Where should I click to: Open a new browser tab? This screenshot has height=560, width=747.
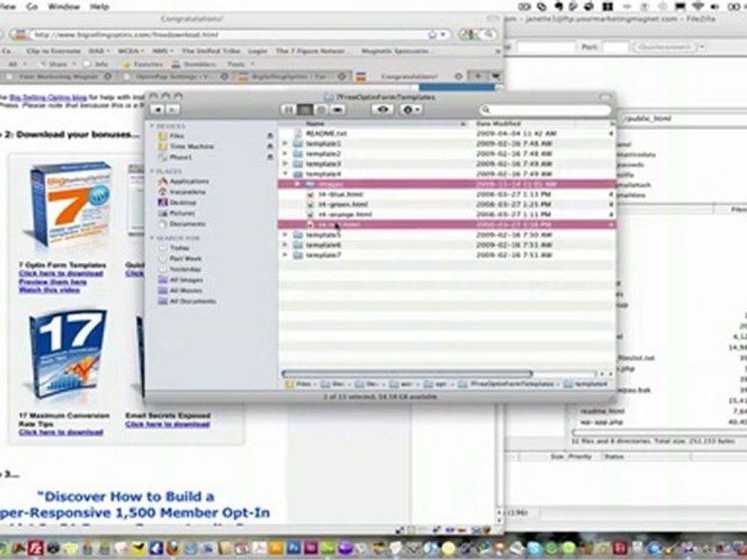coord(478,76)
